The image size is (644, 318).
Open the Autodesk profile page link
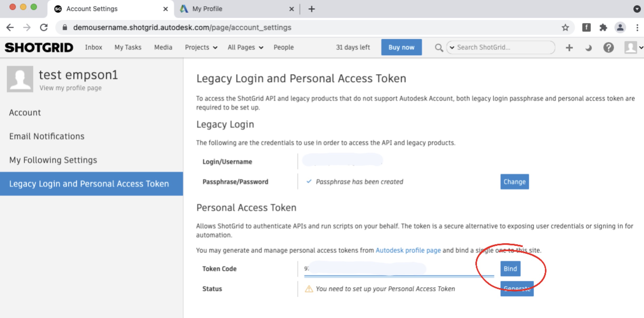[x=408, y=250]
